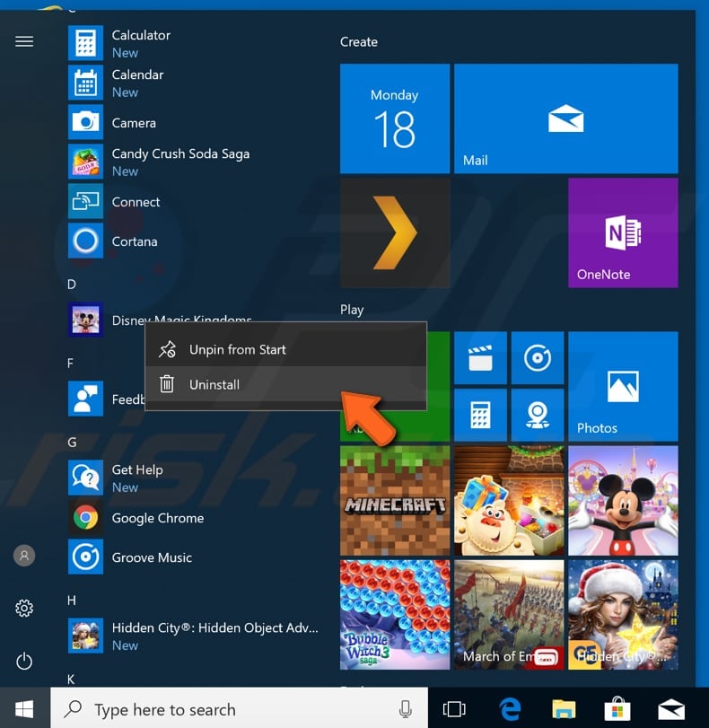Click the microphone icon in search box
709x728 pixels.
(x=406, y=709)
